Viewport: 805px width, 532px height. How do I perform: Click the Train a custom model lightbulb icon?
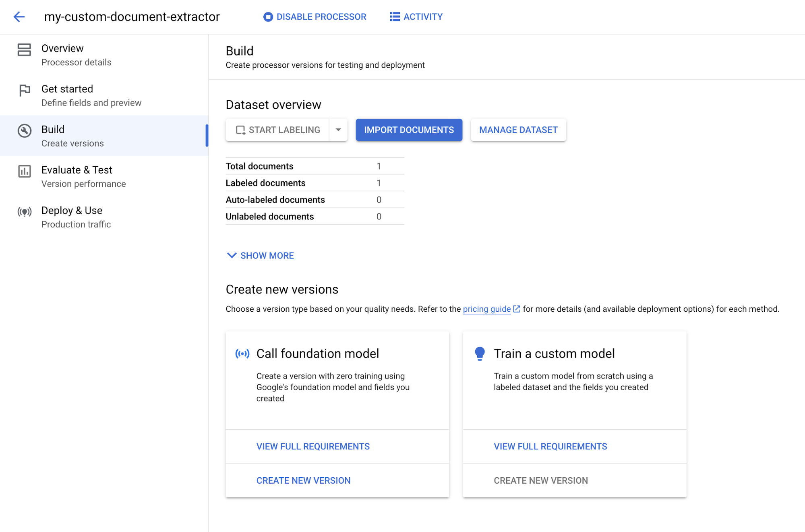pos(480,354)
